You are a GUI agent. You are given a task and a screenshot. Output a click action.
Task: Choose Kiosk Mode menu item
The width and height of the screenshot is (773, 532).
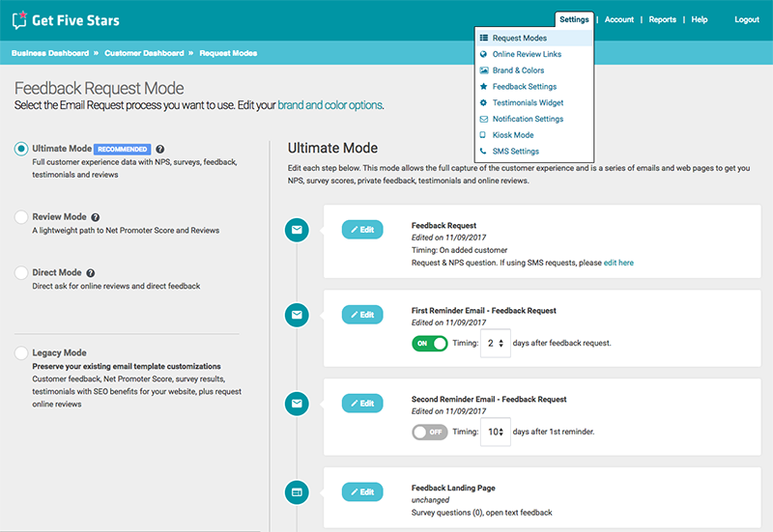[x=534, y=135]
